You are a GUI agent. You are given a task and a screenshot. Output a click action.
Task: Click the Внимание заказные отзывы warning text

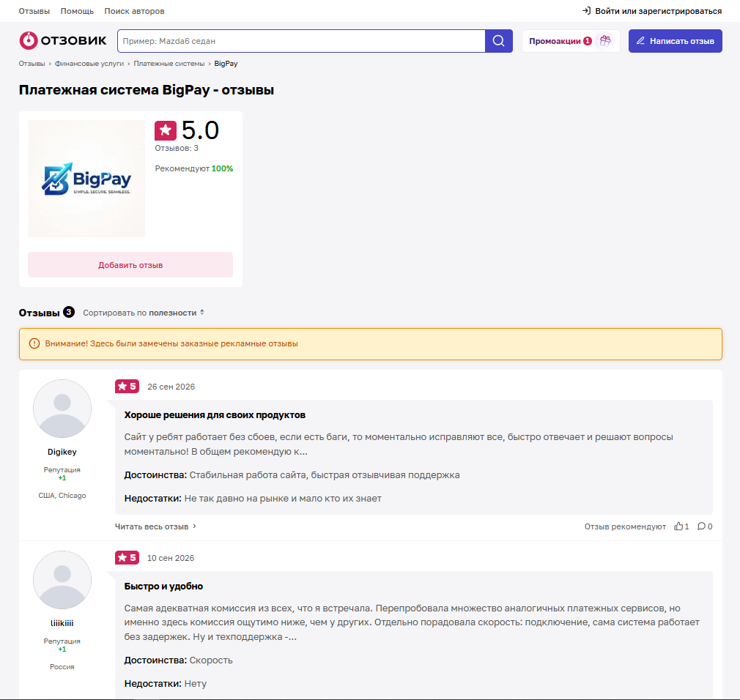coord(171,343)
